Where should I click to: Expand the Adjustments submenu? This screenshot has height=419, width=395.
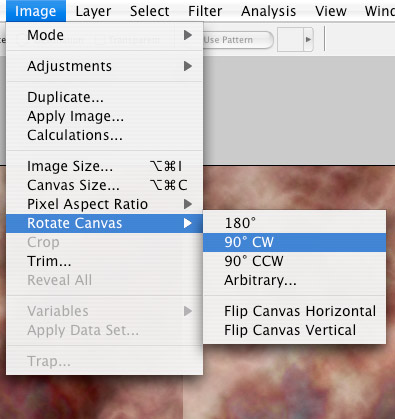tap(104, 66)
